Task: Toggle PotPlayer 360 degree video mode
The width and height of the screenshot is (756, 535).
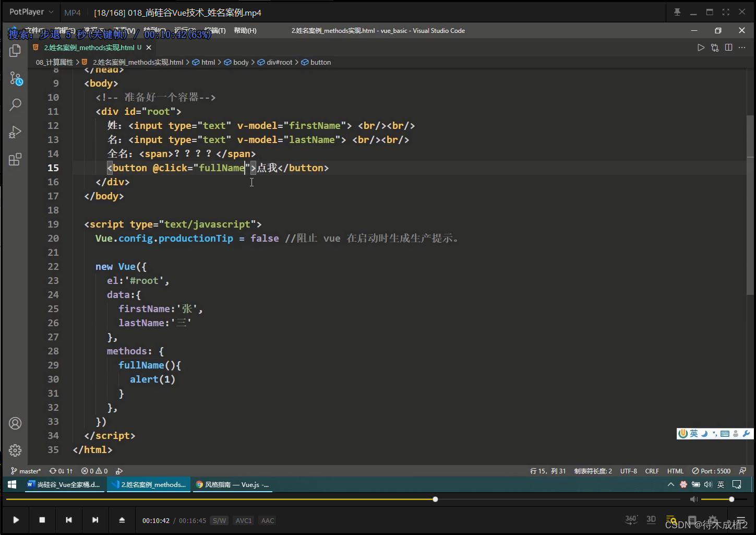Action: 631,519
